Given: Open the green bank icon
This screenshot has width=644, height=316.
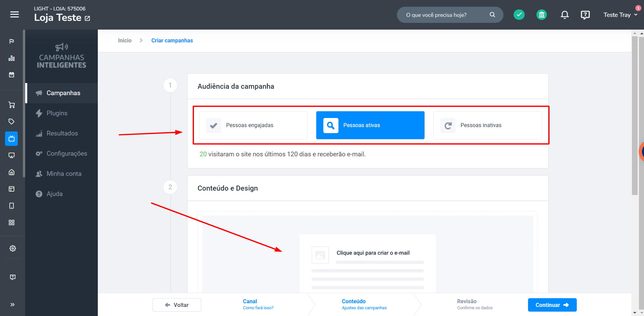Looking at the screenshot, I should (541, 14).
